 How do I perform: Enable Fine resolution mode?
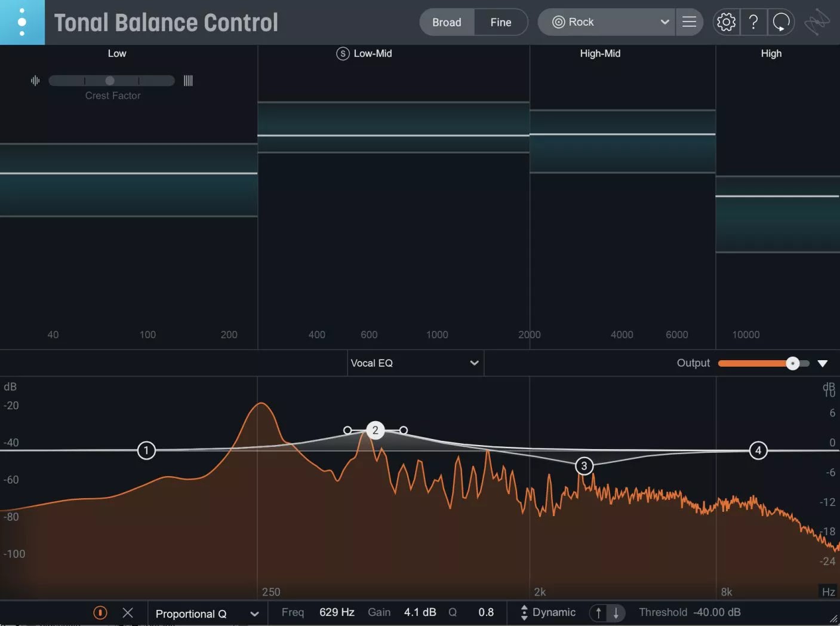[501, 22]
